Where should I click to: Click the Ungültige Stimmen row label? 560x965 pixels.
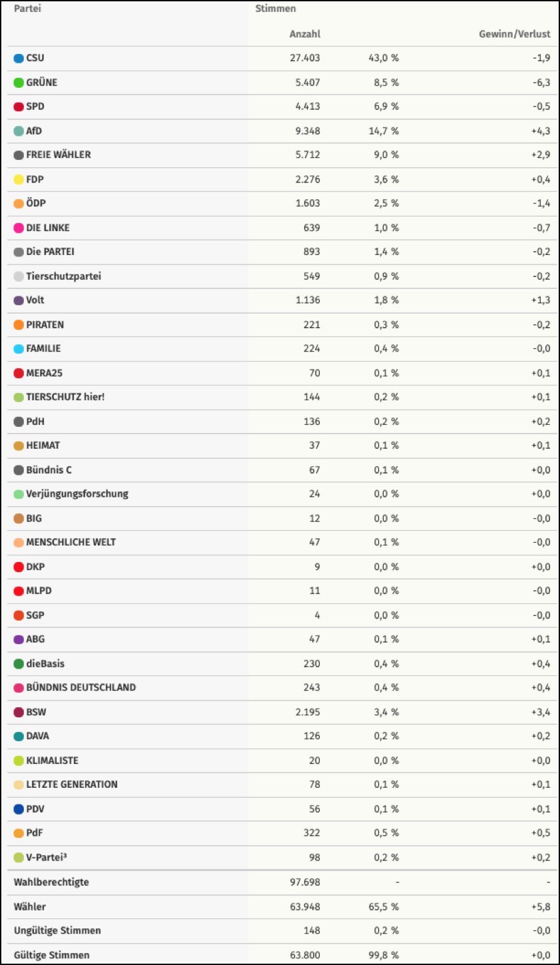pyautogui.click(x=57, y=930)
